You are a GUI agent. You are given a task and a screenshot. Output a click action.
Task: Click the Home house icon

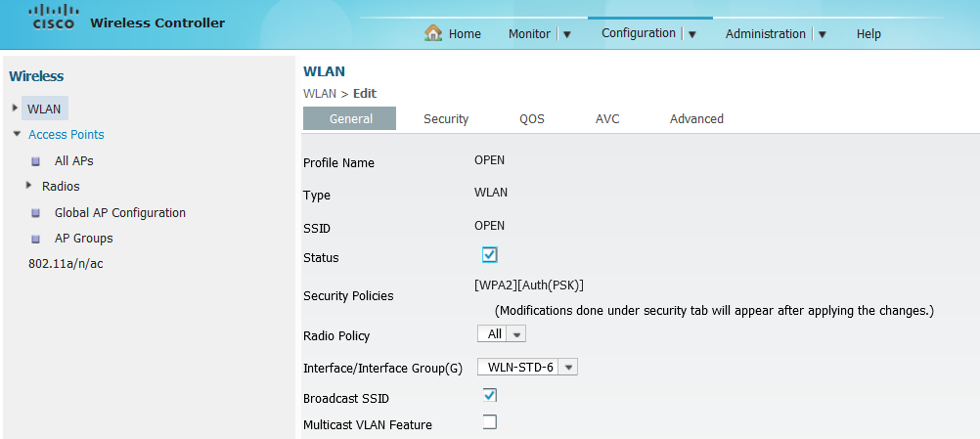point(433,33)
